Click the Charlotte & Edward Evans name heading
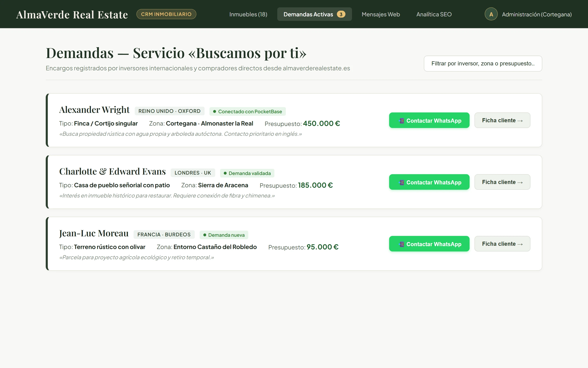The width and height of the screenshot is (588, 368). click(112, 172)
